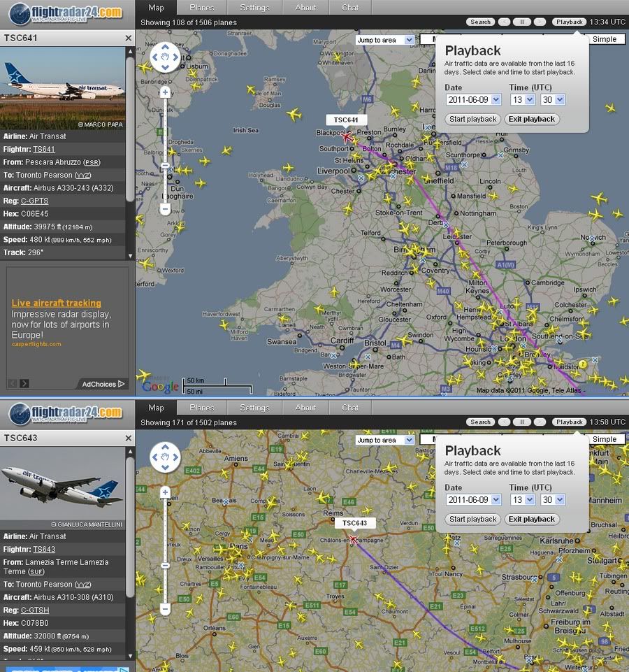
Task: Open the Date dropdown in the TSC643 window's Playback box
Action: [x=473, y=500]
